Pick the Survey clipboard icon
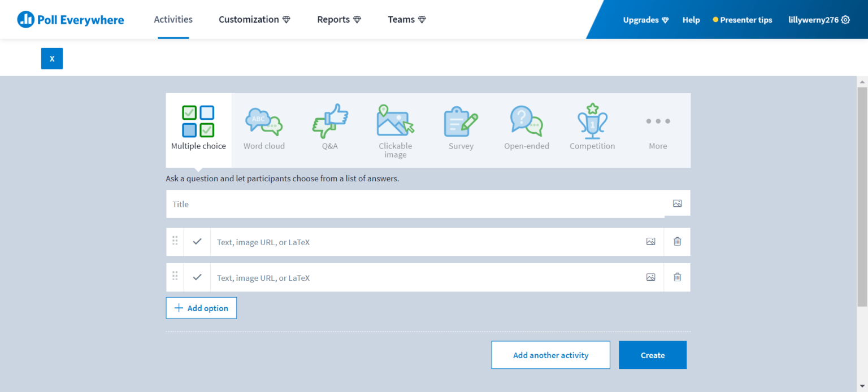The image size is (868, 392). pos(461,121)
